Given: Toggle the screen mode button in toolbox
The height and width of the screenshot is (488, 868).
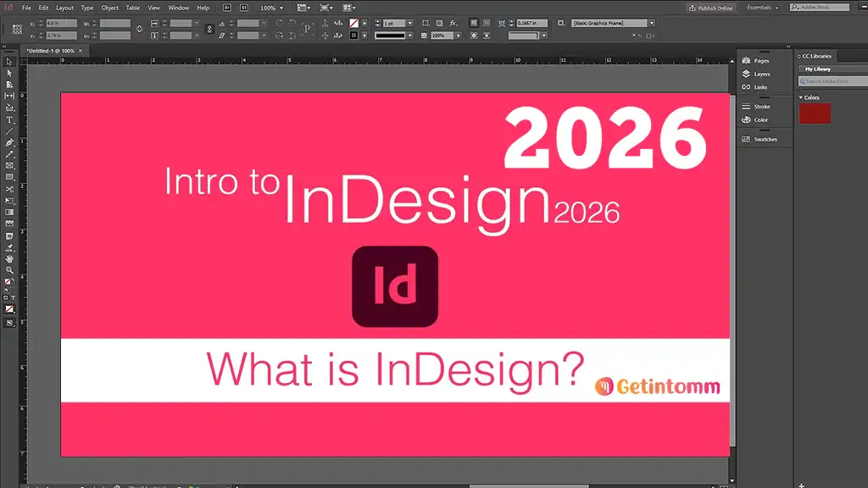Looking at the screenshot, I should [x=10, y=323].
